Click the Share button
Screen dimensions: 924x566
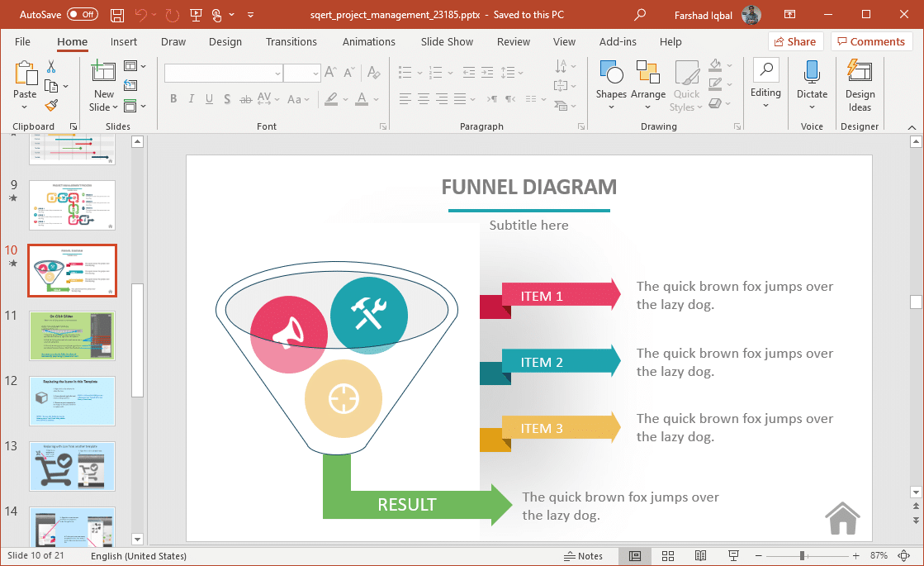[795, 41]
